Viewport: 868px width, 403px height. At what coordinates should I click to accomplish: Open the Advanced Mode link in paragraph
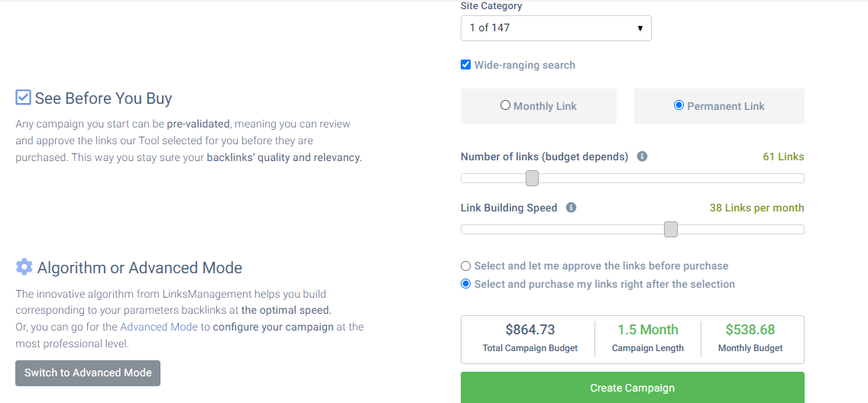point(159,327)
